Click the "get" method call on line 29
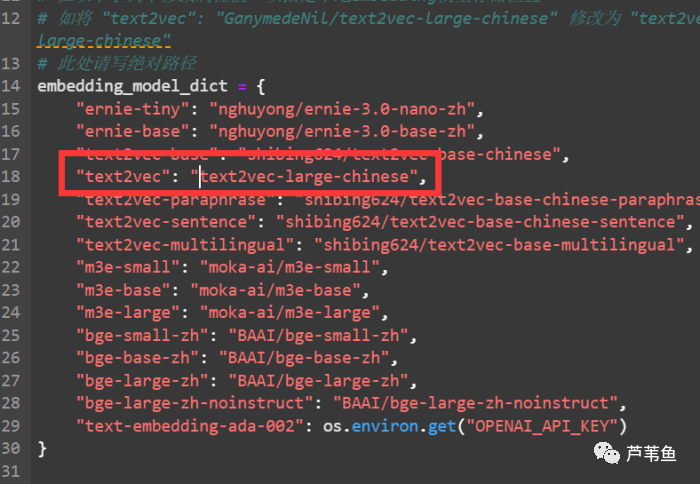The width and height of the screenshot is (700, 485). point(442,426)
